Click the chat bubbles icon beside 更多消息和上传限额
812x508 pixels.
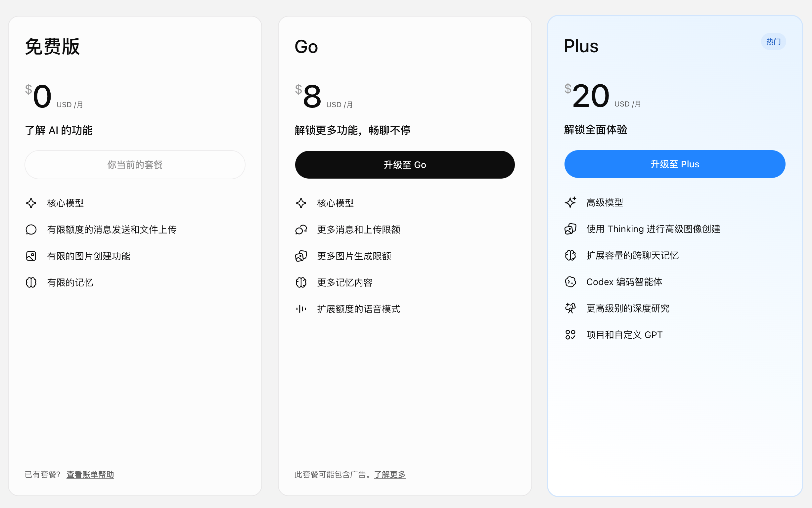pos(301,230)
